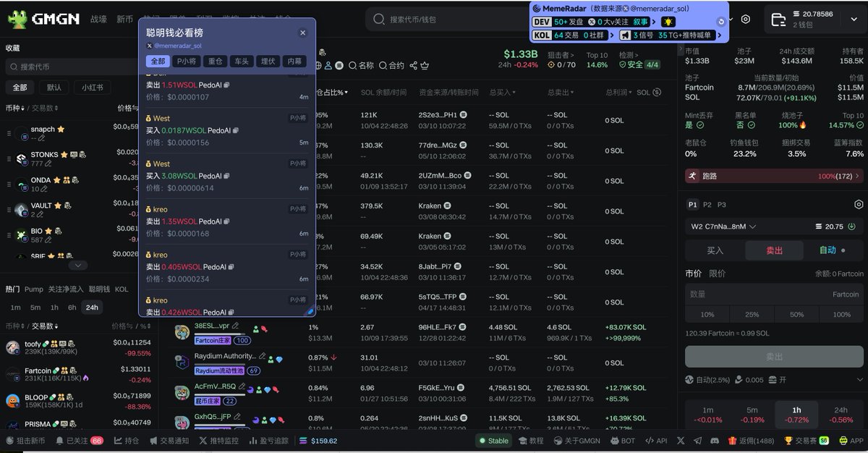The image size is (868, 453).
Task: Edit note pencil under snapch
Action: pyautogui.click(x=43, y=137)
